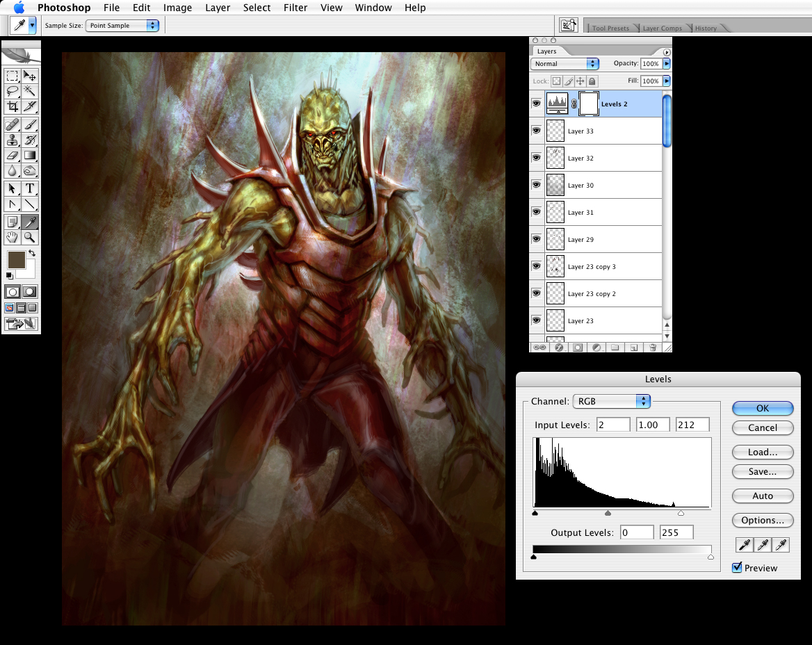The height and width of the screenshot is (645, 812).
Task: Select the Line tool
Action: 30,204
